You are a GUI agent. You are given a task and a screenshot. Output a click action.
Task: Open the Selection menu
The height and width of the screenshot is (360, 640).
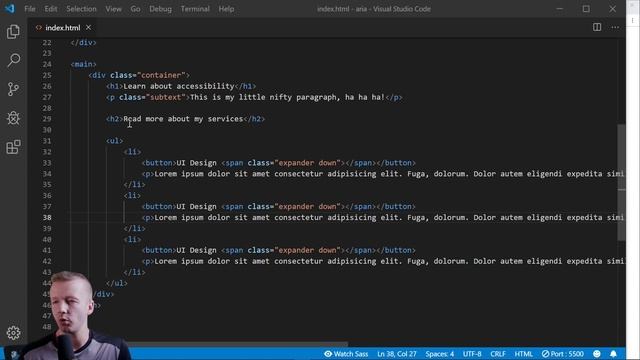pyautogui.click(x=81, y=9)
